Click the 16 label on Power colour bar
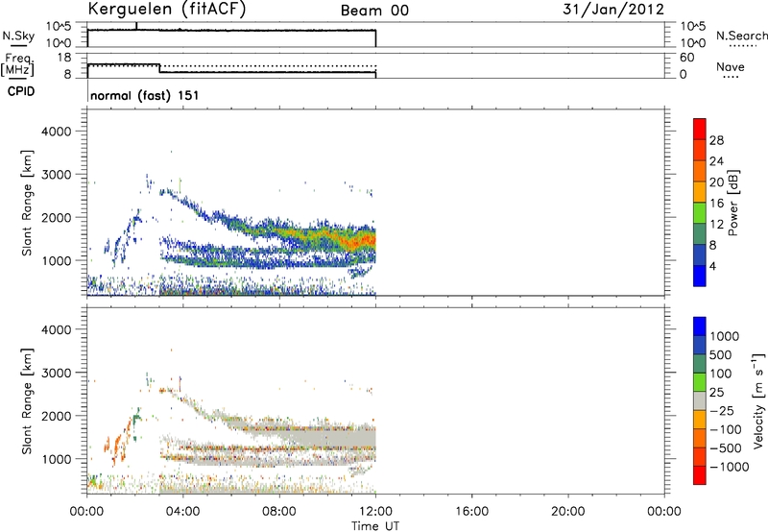The width and height of the screenshot is (768, 532). pyautogui.click(x=716, y=204)
